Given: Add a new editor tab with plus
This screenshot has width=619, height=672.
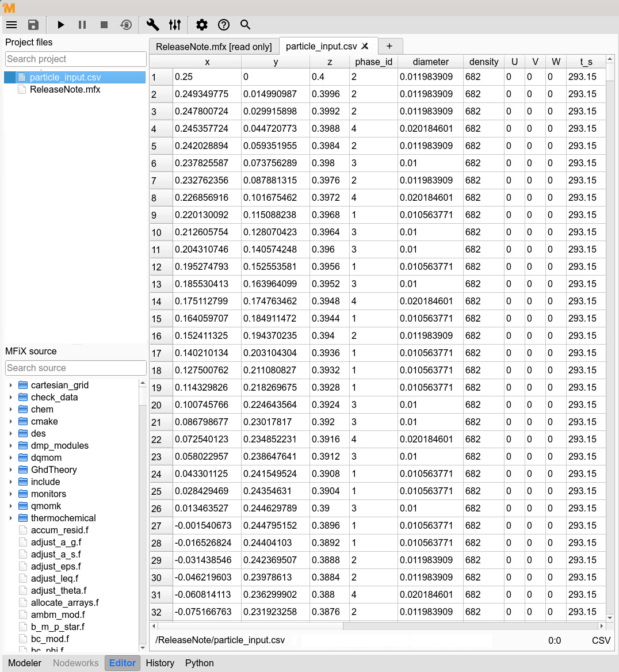Looking at the screenshot, I should 389,46.
